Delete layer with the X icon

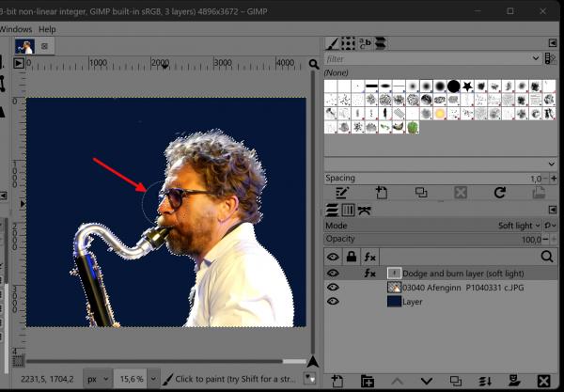(x=543, y=381)
